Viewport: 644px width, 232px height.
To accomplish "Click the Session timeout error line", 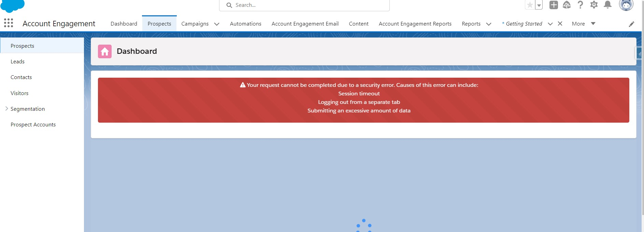I will (359, 93).
